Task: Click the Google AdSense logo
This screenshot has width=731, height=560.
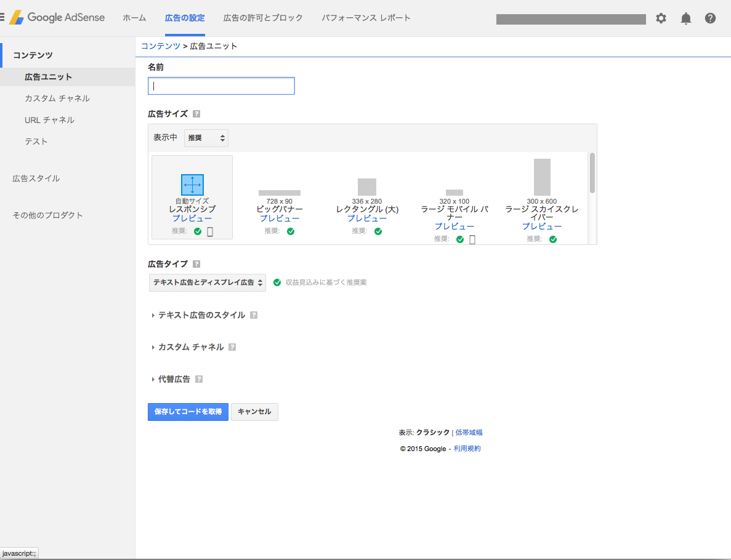Action: [59, 18]
